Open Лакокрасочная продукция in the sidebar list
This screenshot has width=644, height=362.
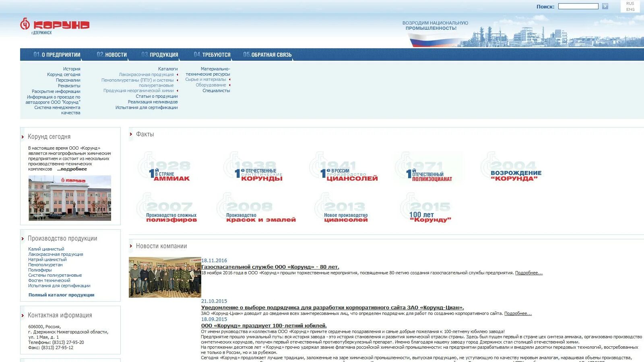coord(56,255)
